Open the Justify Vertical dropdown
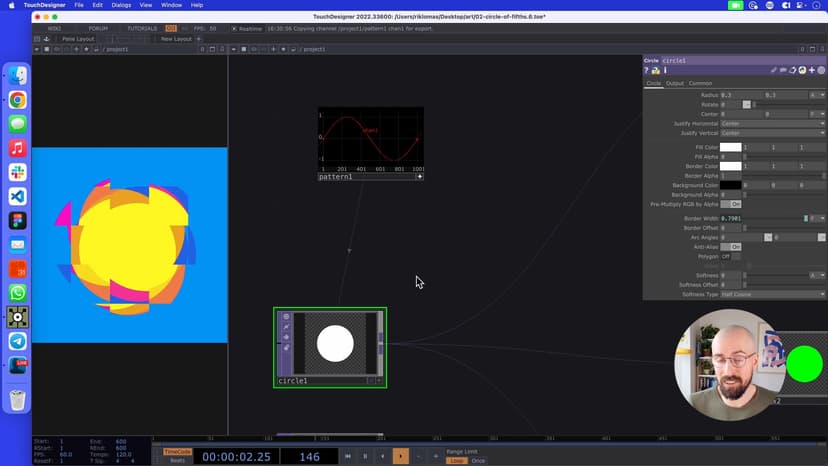The image size is (828, 466). click(772, 133)
